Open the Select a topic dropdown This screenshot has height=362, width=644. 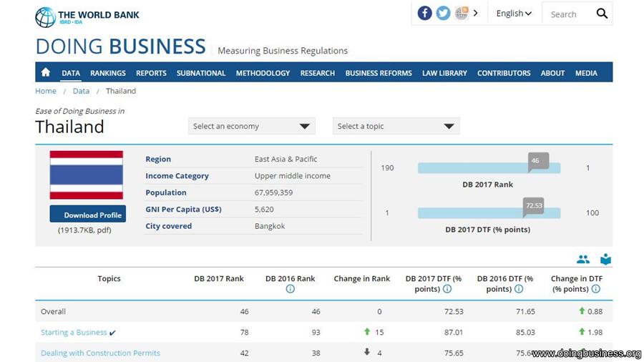click(396, 126)
